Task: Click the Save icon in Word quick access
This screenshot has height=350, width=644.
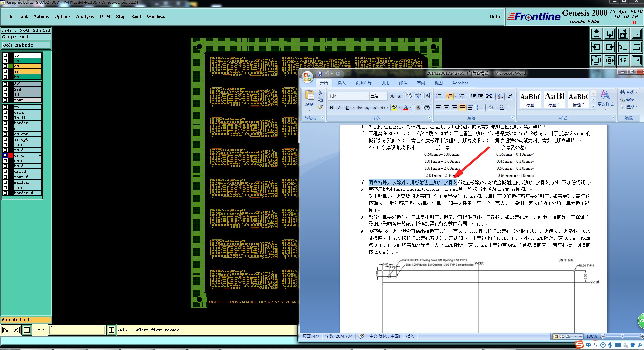Action: pyautogui.click(x=320, y=73)
